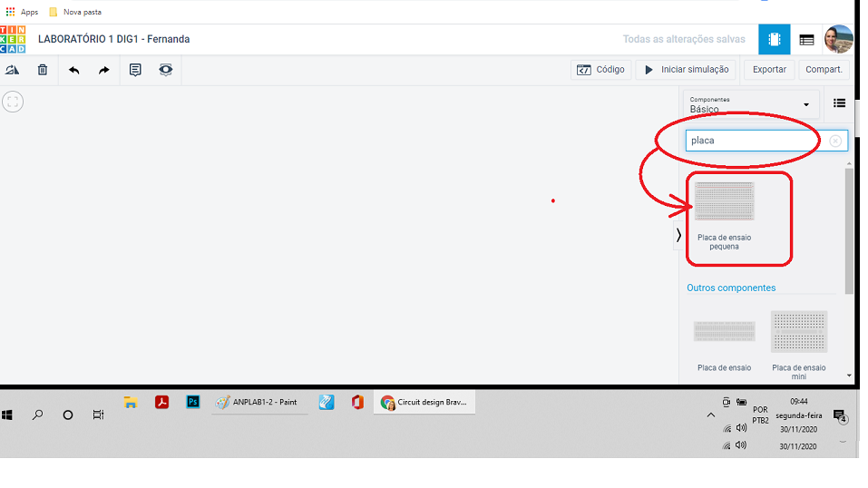Rotate the selected component

(x=13, y=70)
